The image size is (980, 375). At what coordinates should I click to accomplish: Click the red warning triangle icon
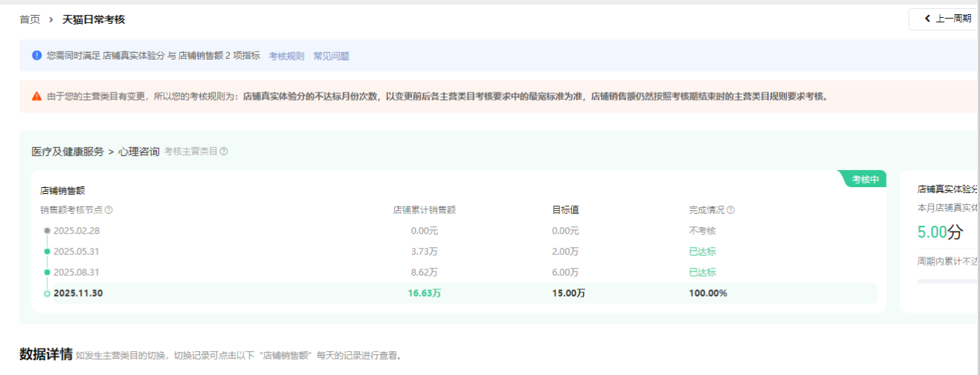(37, 96)
